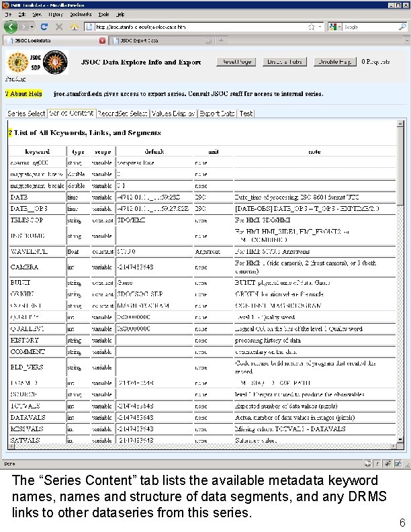411x532 pixels.
Task: Open the History menu
Action: pyautogui.click(x=56, y=14)
